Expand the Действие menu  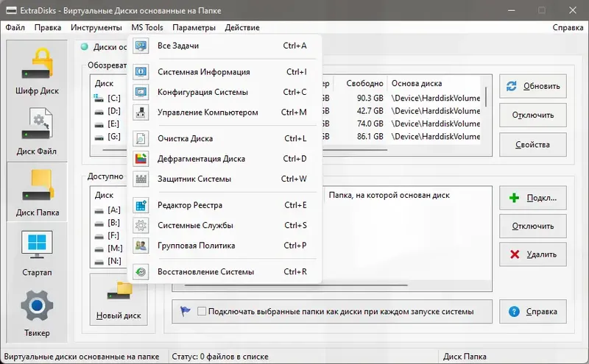[x=242, y=27]
